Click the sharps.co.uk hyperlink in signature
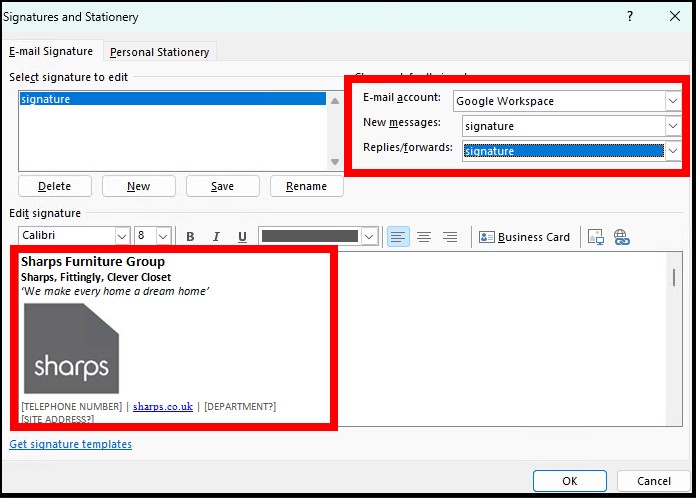 pyautogui.click(x=163, y=407)
